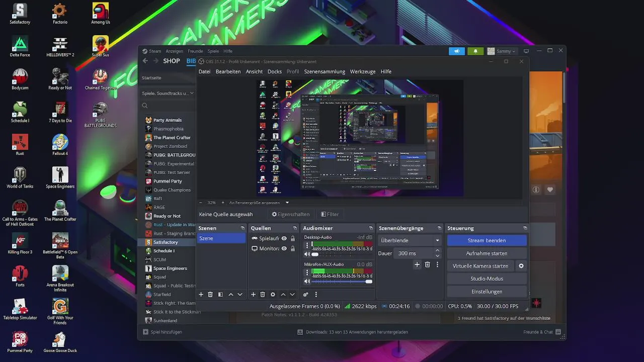Open the Datei menu in OBS
The width and height of the screenshot is (644, 362).
(204, 71)
